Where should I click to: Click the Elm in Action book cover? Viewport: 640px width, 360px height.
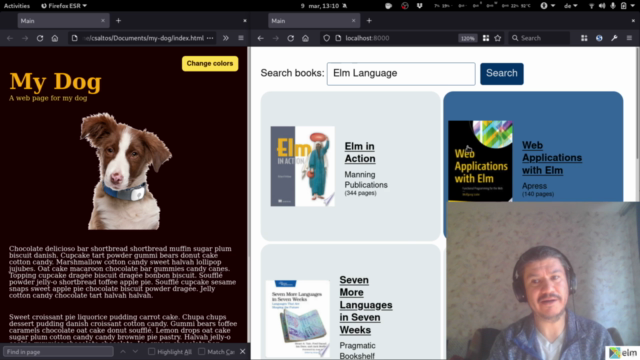coord(302,166)
